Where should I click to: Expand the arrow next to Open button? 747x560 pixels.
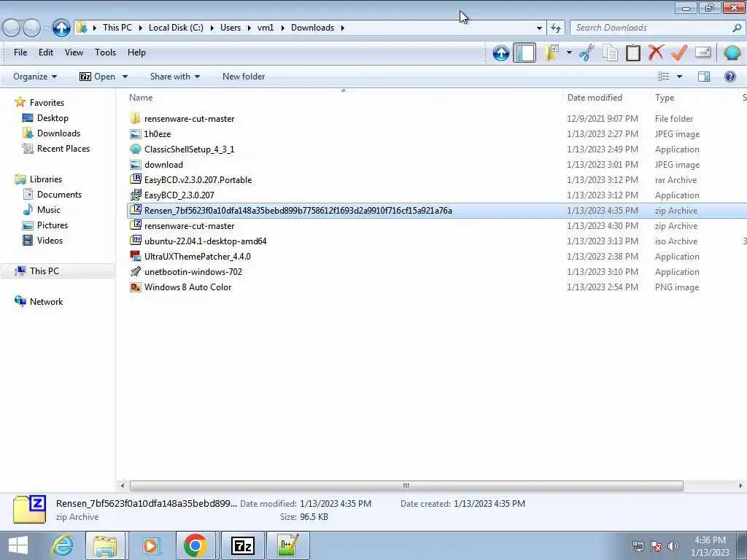tap(125, 77)
